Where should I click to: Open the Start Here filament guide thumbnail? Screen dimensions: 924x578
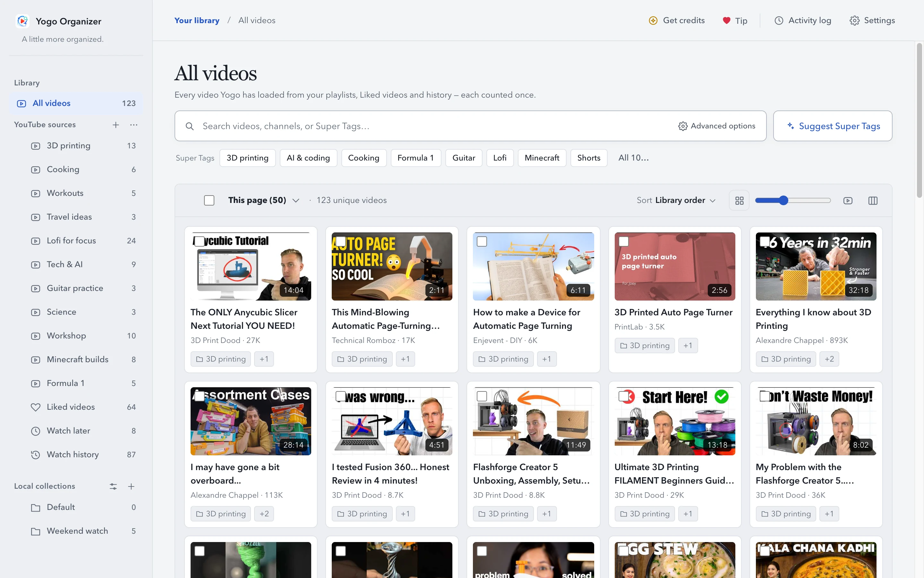coord(675,421)
